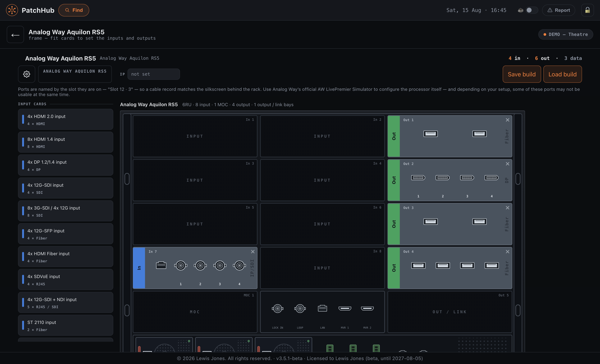This screenshot has width=600, height=364.
Task: Click the empty Out 5 link slot
Action: (x=449, y=312)
